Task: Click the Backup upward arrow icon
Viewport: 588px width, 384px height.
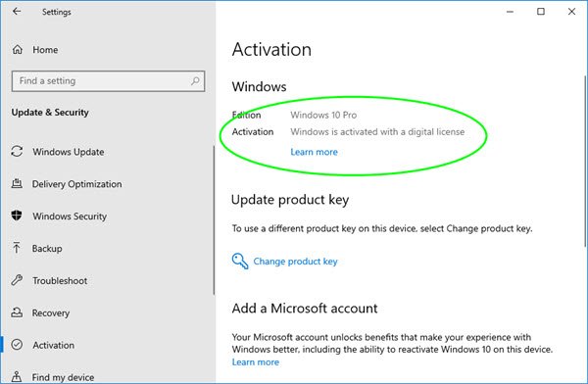Action: pos(17,248)
